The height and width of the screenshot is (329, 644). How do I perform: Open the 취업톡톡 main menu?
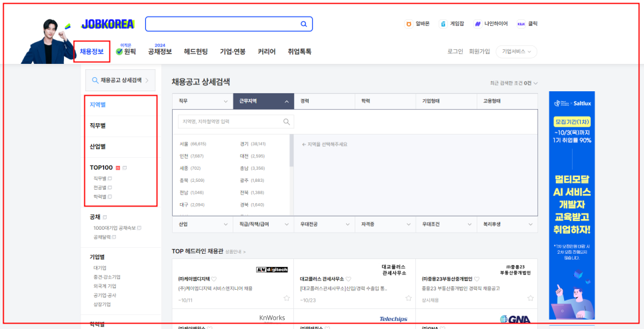tap(299, 52)
